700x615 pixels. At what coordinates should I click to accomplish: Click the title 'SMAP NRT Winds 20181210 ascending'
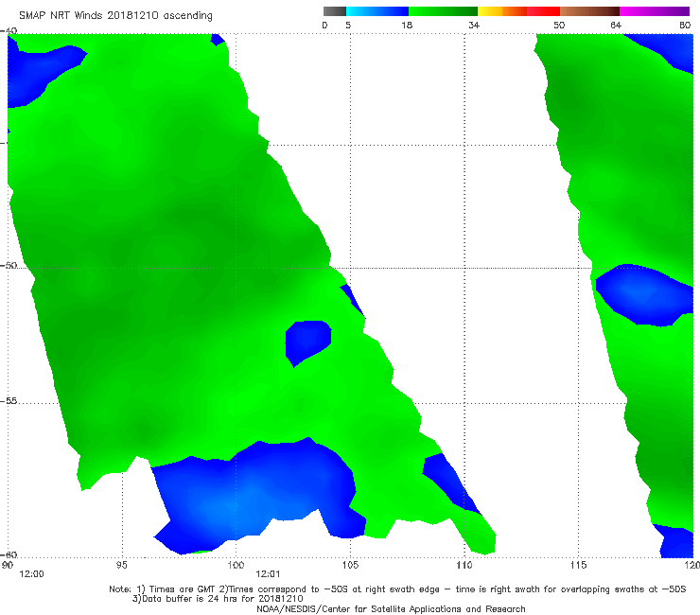point(115,15)
